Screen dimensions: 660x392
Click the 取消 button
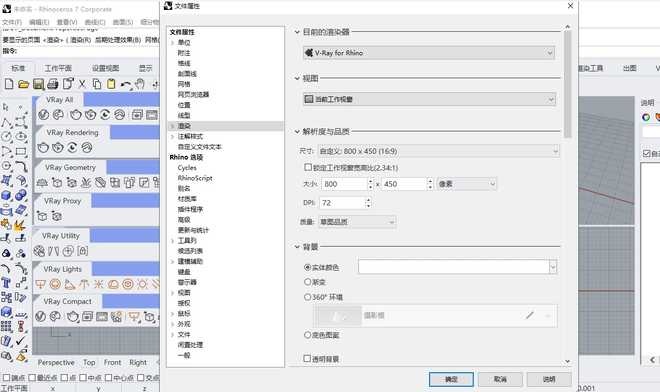(x=500, y=379)
